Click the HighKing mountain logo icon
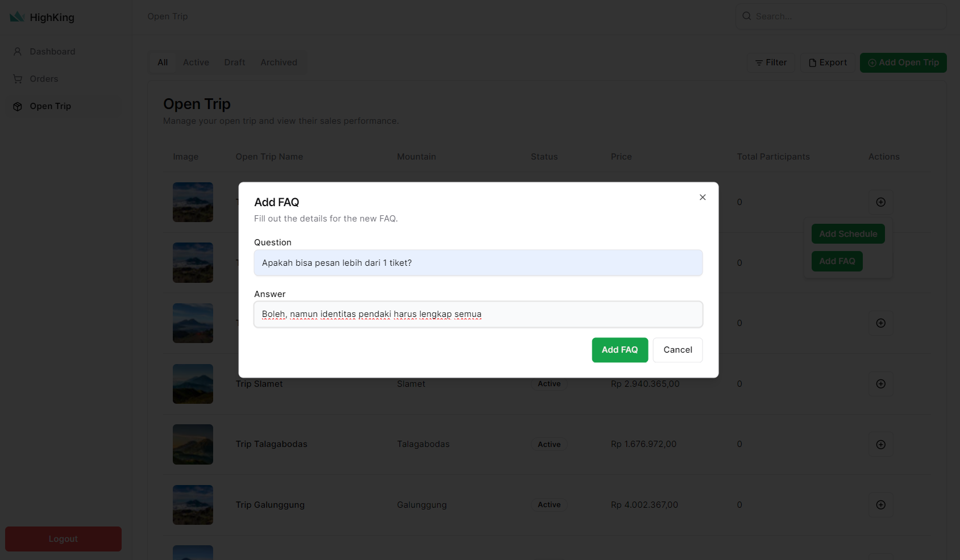 (17, 17)
